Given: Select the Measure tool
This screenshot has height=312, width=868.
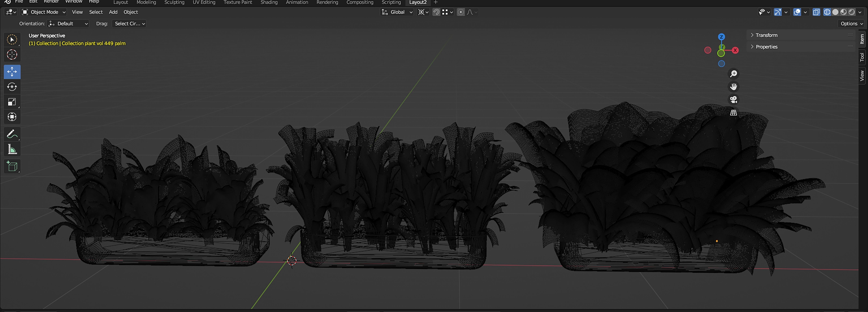Looking at the screenshot, I should point(12,149).
